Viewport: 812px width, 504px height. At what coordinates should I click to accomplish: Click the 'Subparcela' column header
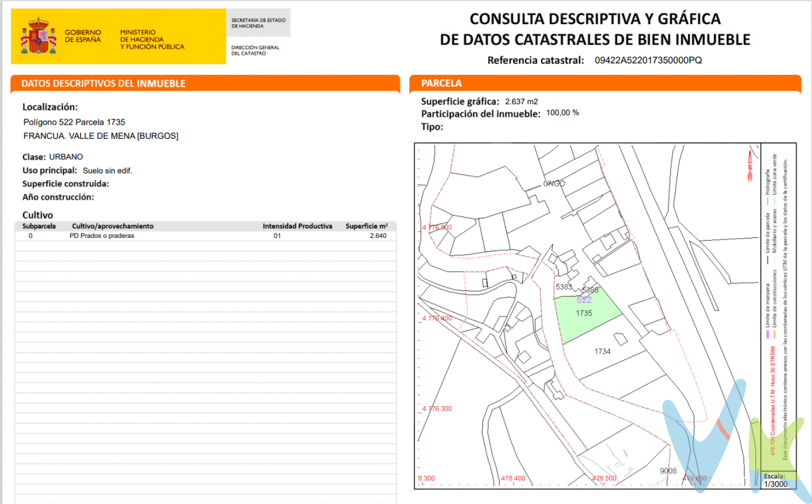point(39,226)
